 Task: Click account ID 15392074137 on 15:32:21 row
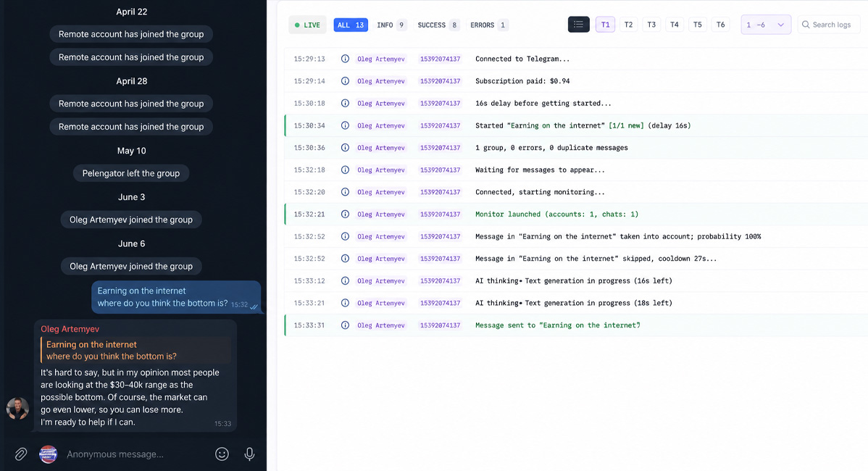tap(440, 214)
